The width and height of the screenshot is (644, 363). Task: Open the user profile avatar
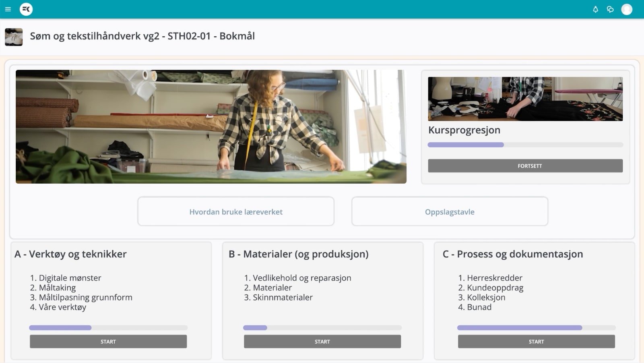(x=627, y=9)
